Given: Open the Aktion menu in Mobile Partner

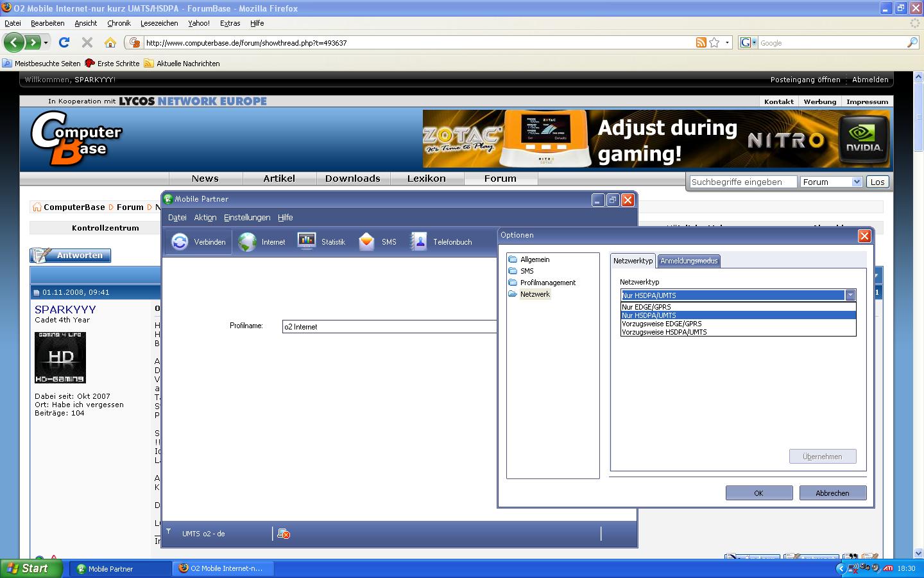Looking at the screenshot, I should coord(205,218).
